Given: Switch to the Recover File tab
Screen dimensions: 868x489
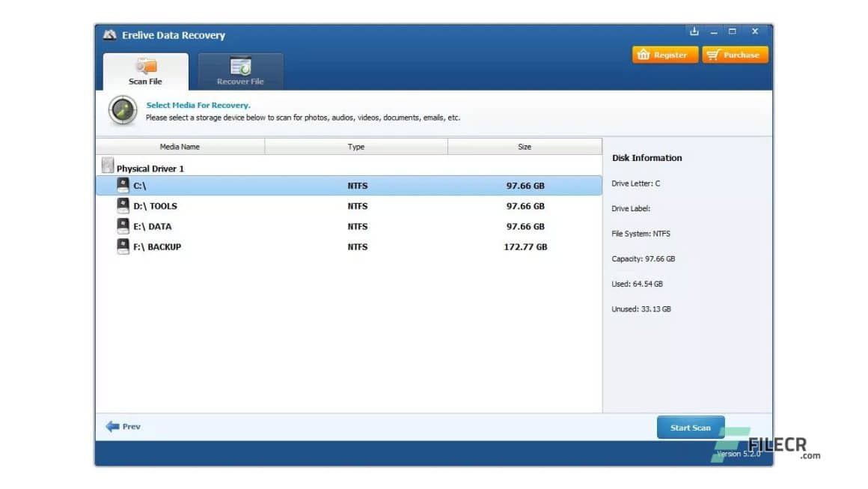Looking at the screenshot, I should pyautogui.click(x=240, y=71).
